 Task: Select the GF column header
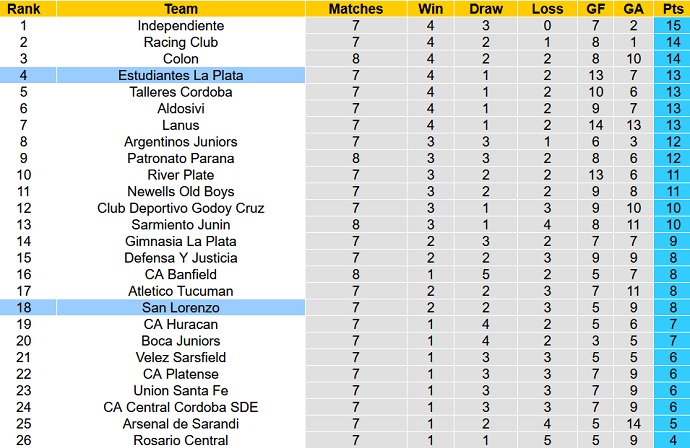pos(594,9)
